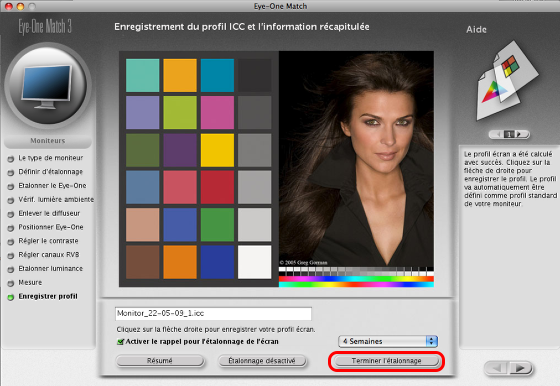The width and height of the screenshot is (560, 386).
Task: Select Etalonner le Eye-One step
Action: coord(52,186)
